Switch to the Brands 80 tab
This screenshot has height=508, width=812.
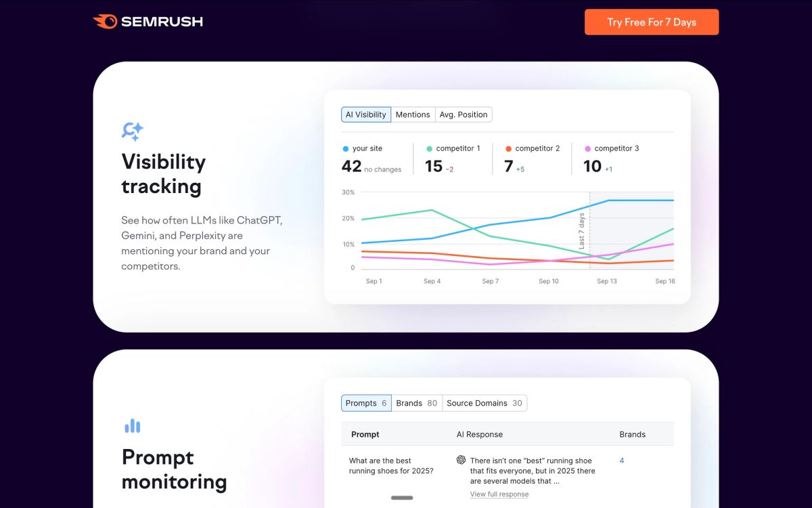(417, 403)
